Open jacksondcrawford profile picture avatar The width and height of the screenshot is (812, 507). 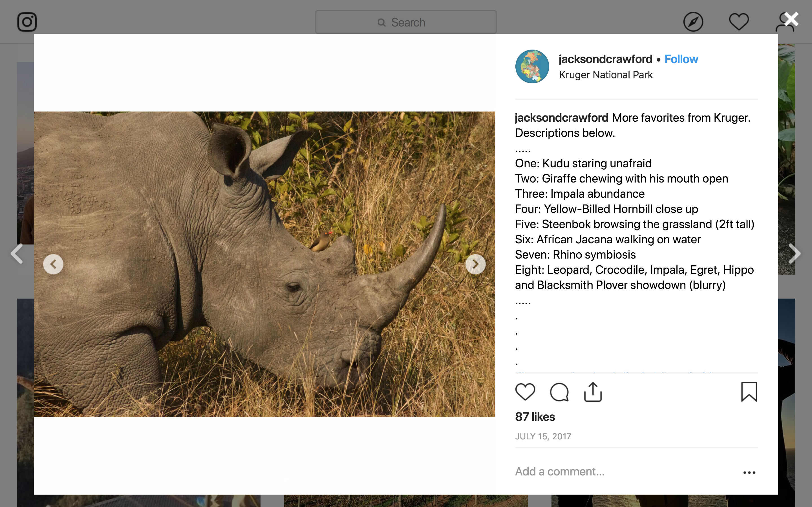(x=532, y=66)
